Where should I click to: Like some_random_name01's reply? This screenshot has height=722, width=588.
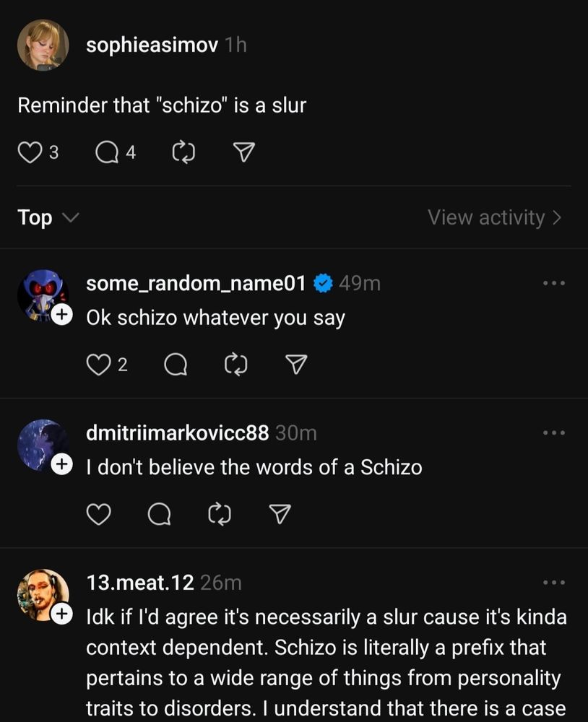tap(98, 365)
